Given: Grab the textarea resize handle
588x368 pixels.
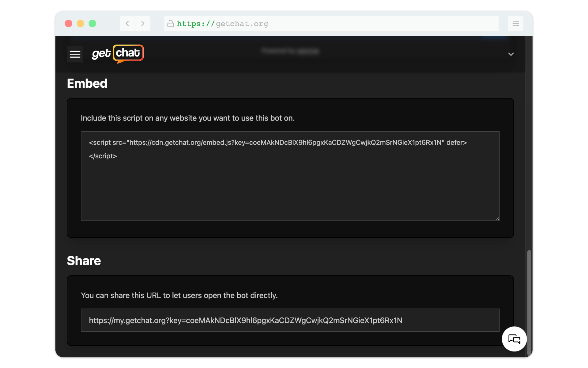Looking at the screenshot, I should click(498, 218).
